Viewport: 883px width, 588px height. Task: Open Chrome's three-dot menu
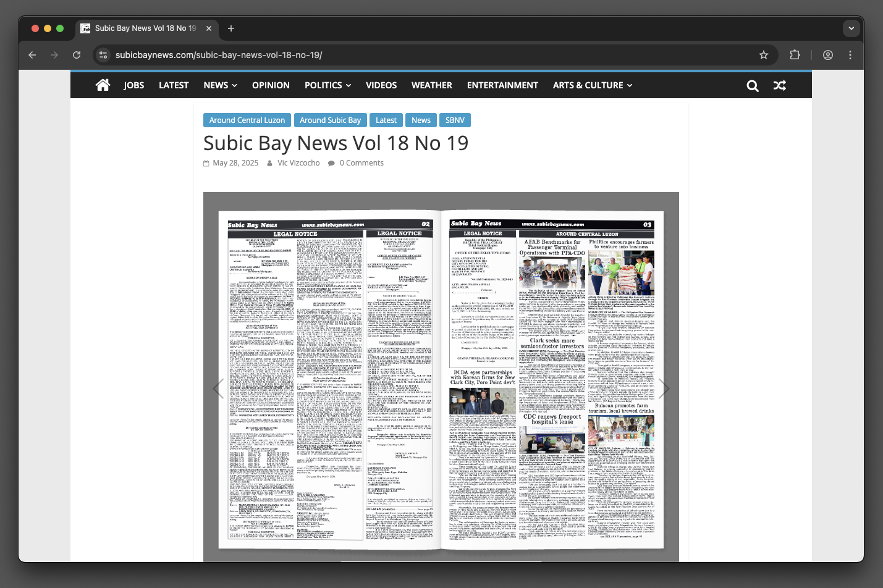(x=850, y=55)
